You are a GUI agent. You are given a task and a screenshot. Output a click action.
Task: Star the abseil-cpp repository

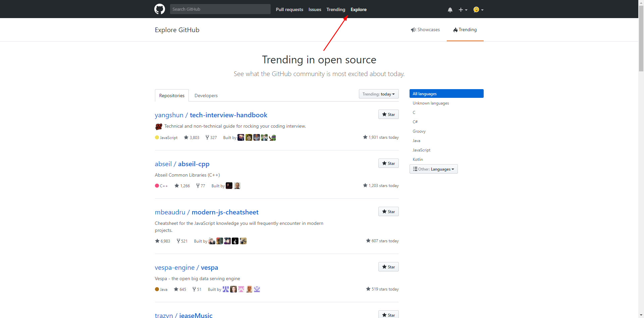pyautogui.click(x=388, y=163)
